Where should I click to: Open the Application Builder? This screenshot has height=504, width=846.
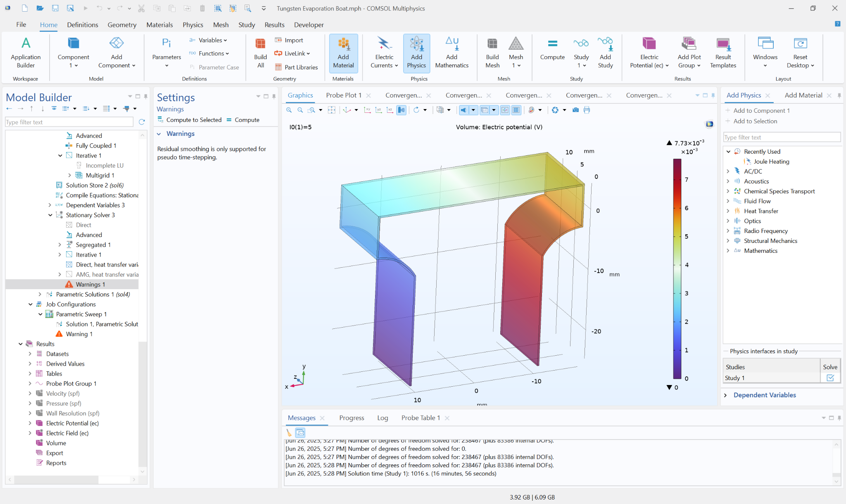(x=26, y=53)
